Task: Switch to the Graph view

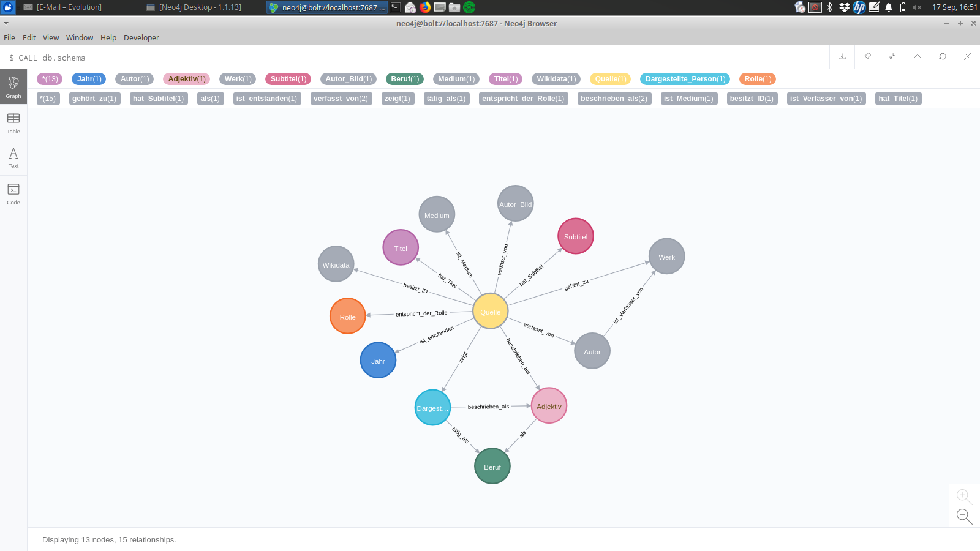Action: click(13, 87)
